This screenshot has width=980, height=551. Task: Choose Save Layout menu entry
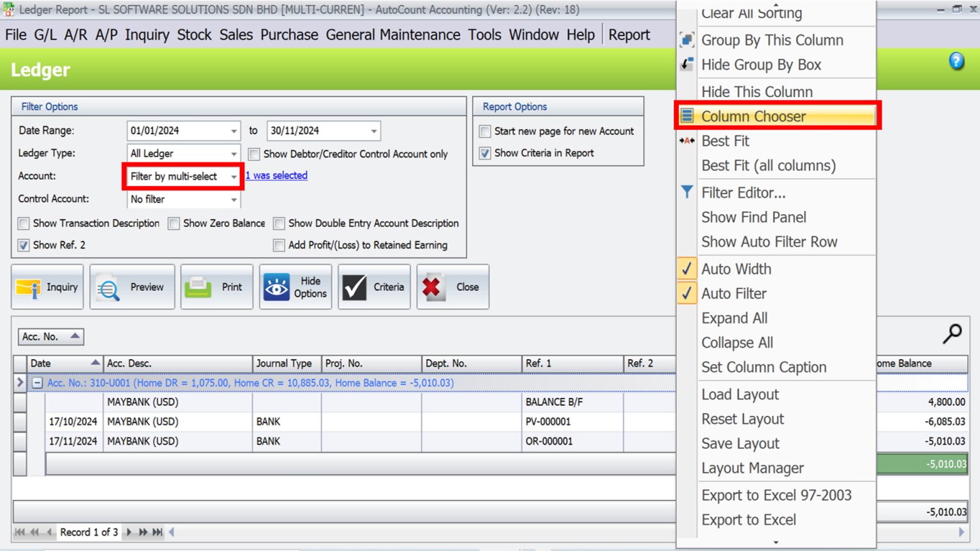776,443
